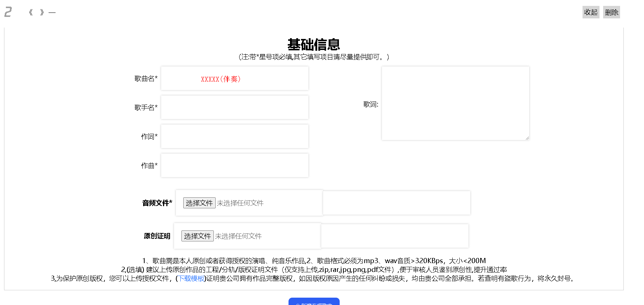Image resolution: width=644 pixels, height=305 pixels.
Task: Click the left double-chevron 《 icon
Action: pyautogui.click(x=31, y=12)
